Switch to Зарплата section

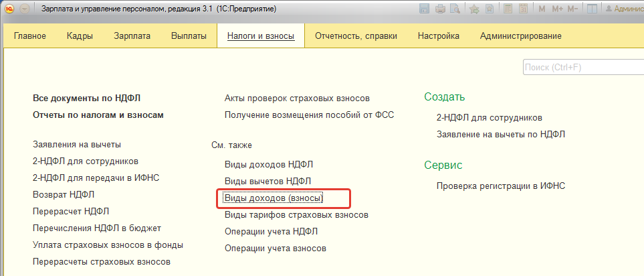(x=132, y=36)
